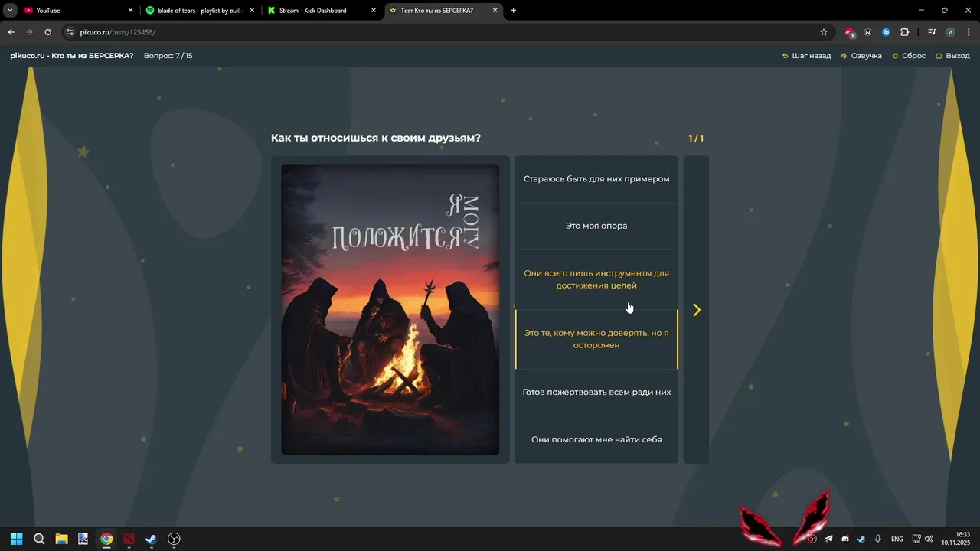Click the pikuco.ru test title header
The width and height of the screenshot is (980, 551).
72,56
